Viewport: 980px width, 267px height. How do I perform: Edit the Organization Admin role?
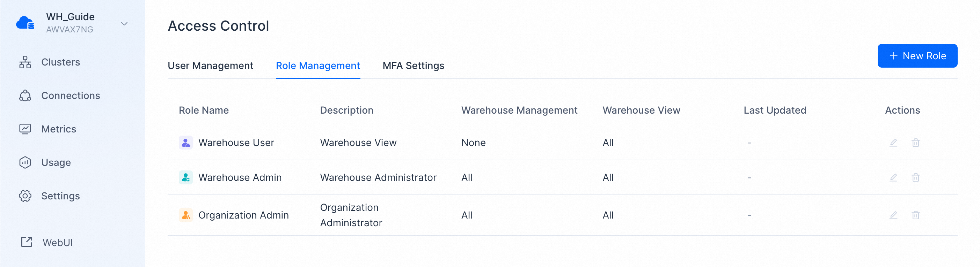coord(893,215)
